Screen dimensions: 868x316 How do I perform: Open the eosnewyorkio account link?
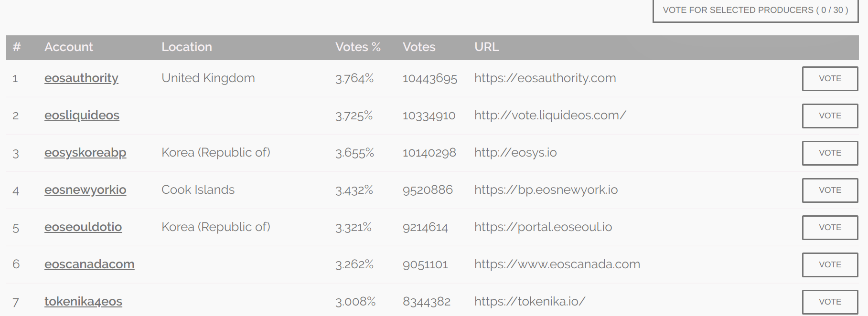[85, 190]
